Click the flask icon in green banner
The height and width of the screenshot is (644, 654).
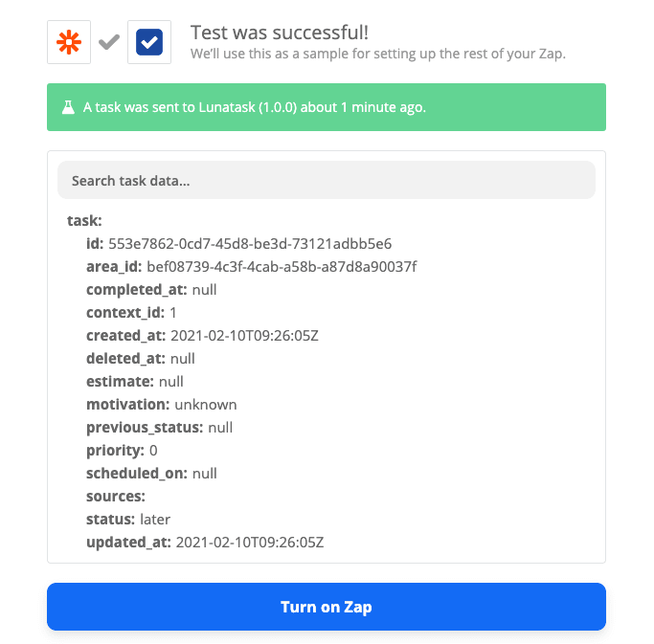[68, 107]
